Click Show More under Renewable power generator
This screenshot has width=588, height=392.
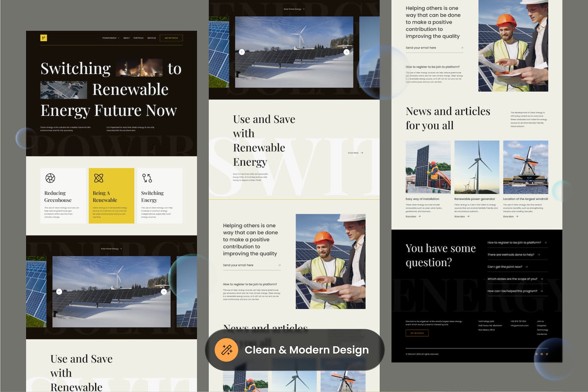460,216
